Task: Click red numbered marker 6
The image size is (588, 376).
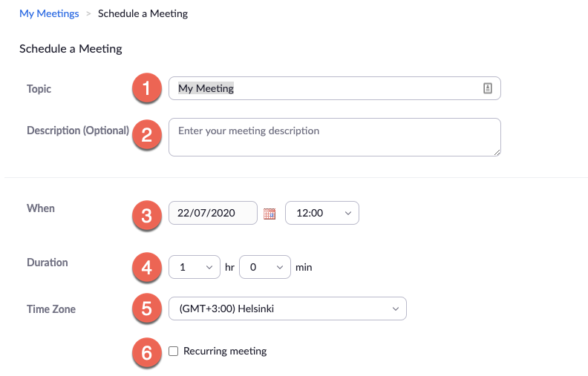Action: coord(146,353)
